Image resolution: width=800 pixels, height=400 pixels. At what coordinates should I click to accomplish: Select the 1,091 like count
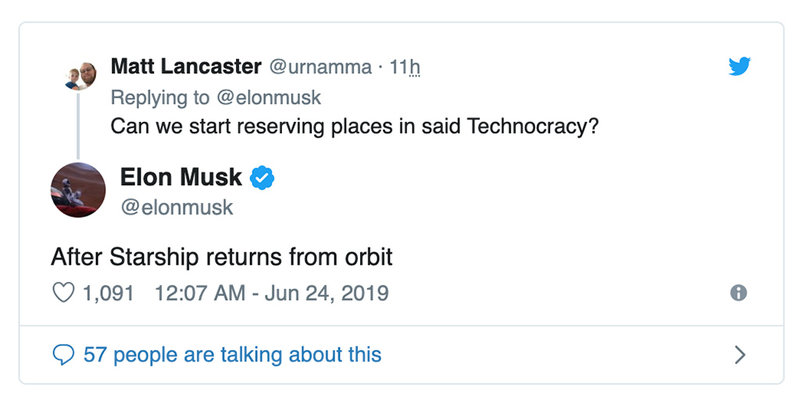pyautogui.click(x=108, y=293)
